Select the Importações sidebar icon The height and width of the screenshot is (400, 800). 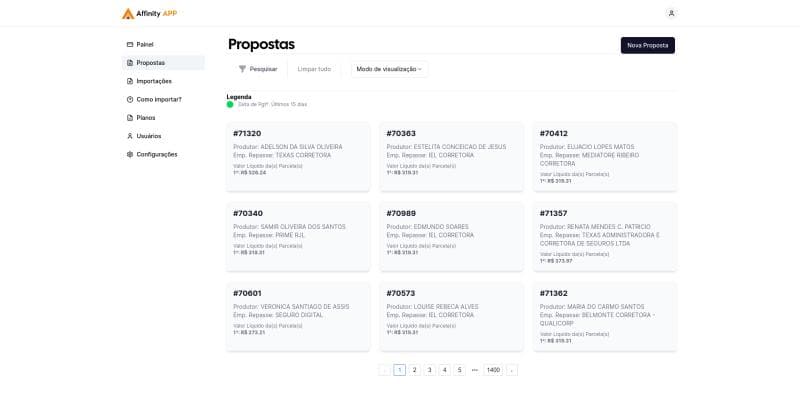click(x=130, y=81)
